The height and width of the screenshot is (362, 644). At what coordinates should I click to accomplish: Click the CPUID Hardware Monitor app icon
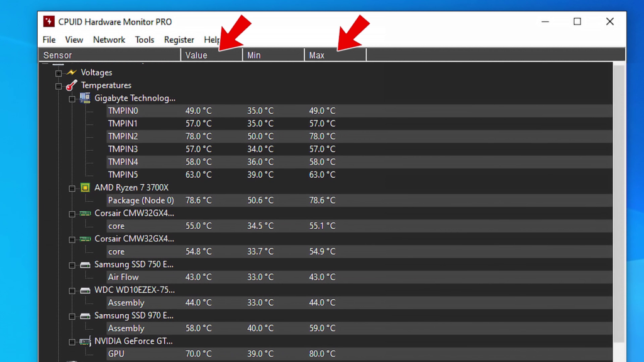coord(49,21)
